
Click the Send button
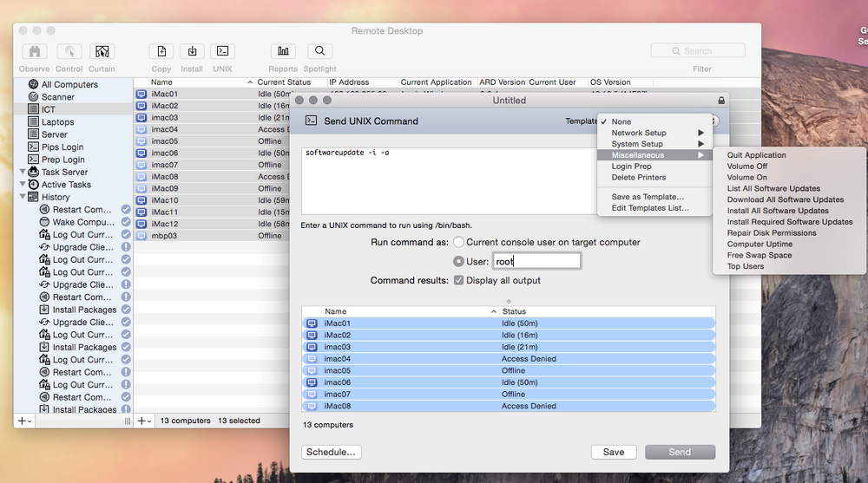680,452
